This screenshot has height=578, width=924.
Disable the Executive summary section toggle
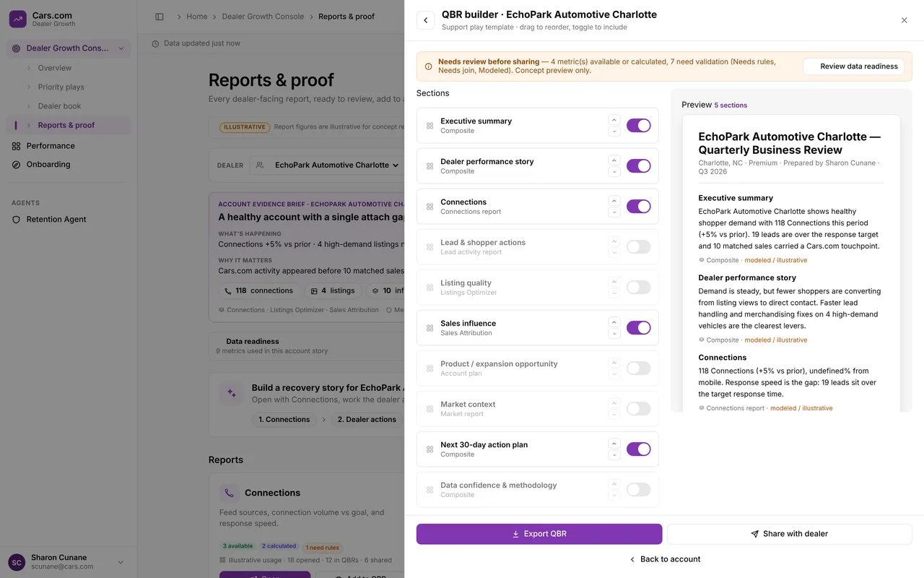pyautogui.click(x=639, y=126)
